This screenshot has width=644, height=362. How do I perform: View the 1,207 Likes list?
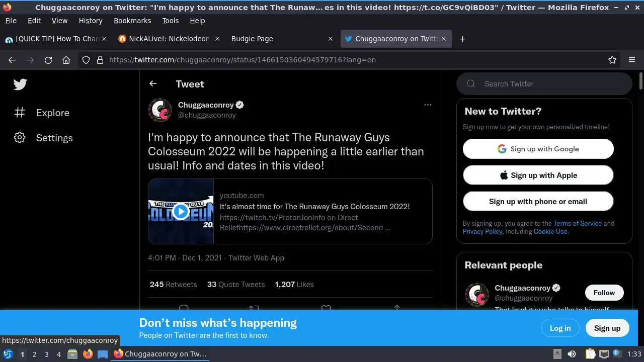point(294,285)
